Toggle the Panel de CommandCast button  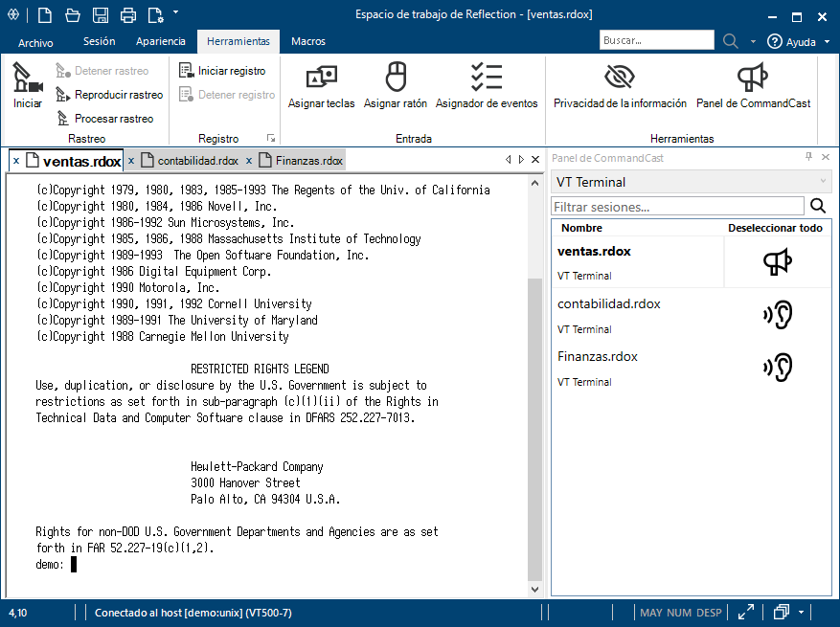click(x=753, y=86)
